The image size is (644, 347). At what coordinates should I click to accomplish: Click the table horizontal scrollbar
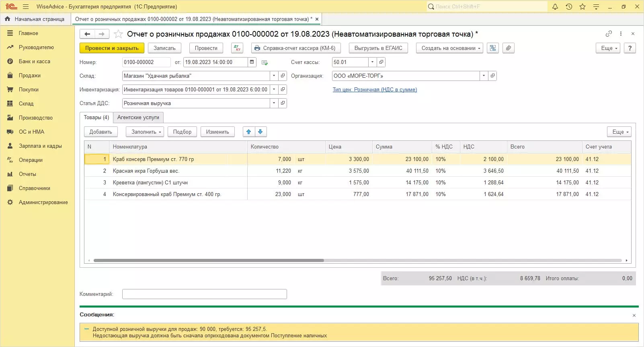click(x=209, y=260)
